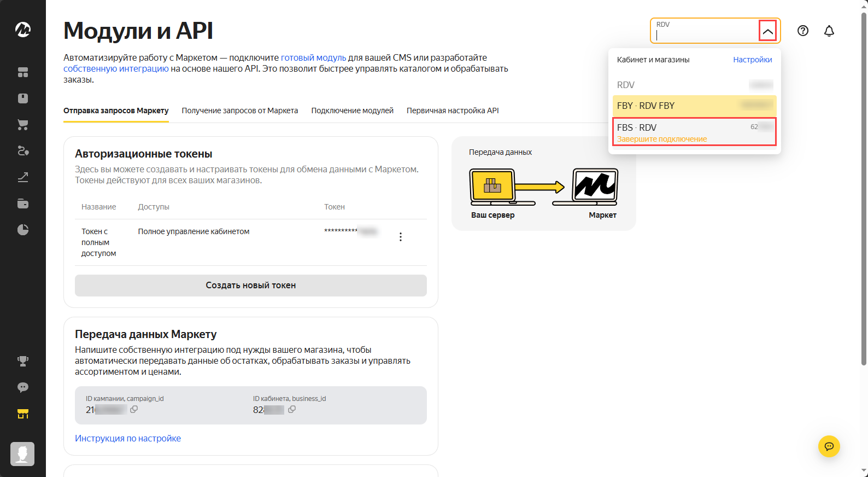Viewport: 868px width, 477px height.
Task: Click the Авторизационные токены heading
Action: (144, 154)
